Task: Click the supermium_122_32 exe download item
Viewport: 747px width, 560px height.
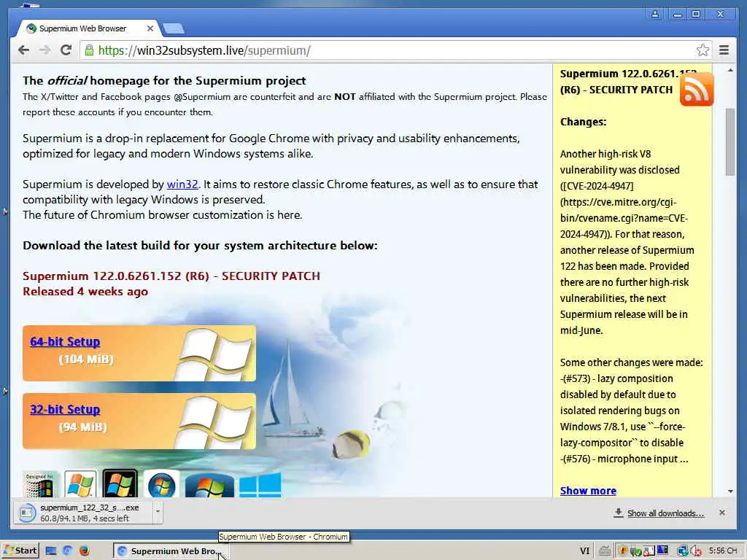Action: [x=83, y=513]
